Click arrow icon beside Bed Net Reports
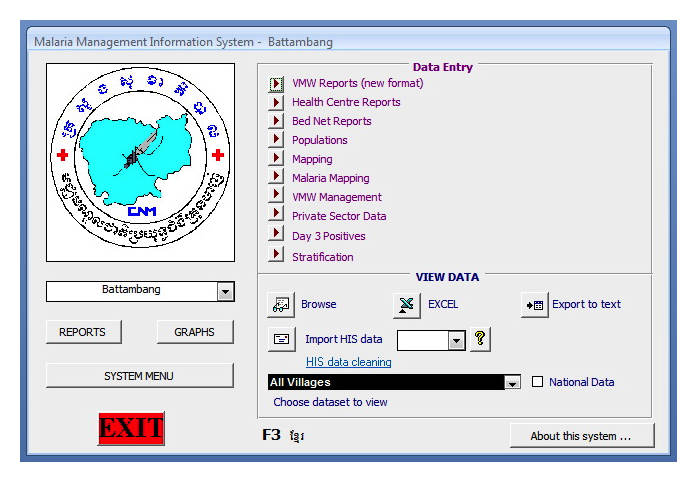697x482 pixels. coord(277,121)
